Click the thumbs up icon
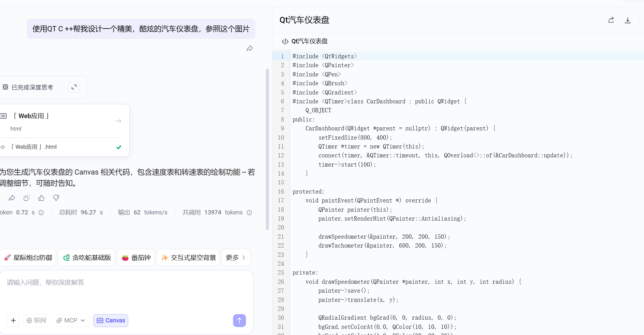 click(x=41, y=198)
